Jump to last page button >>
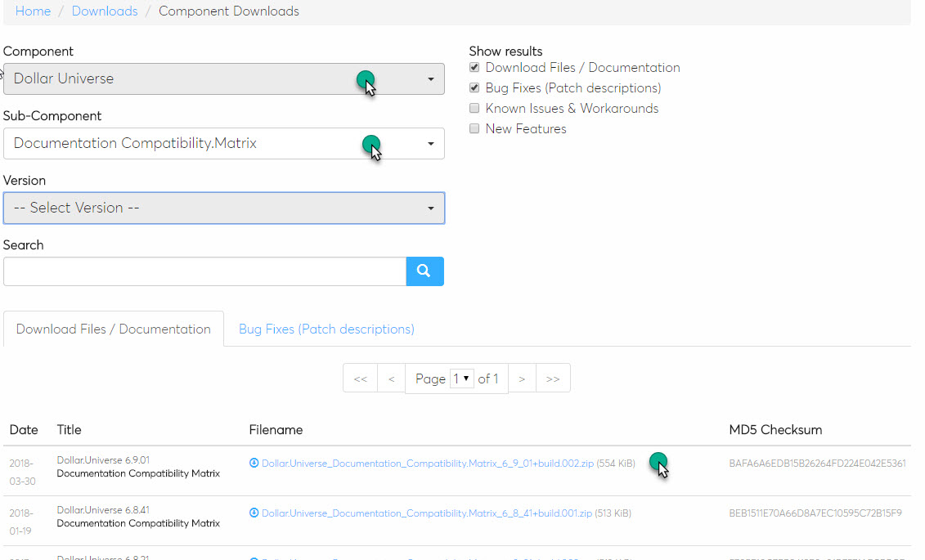The height and width of the screenshot is (560, 925). 553,379
